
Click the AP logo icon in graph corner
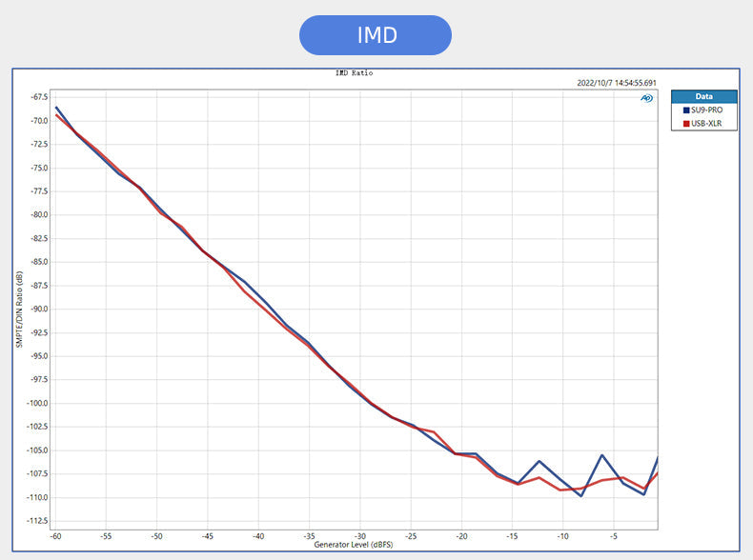647,98
